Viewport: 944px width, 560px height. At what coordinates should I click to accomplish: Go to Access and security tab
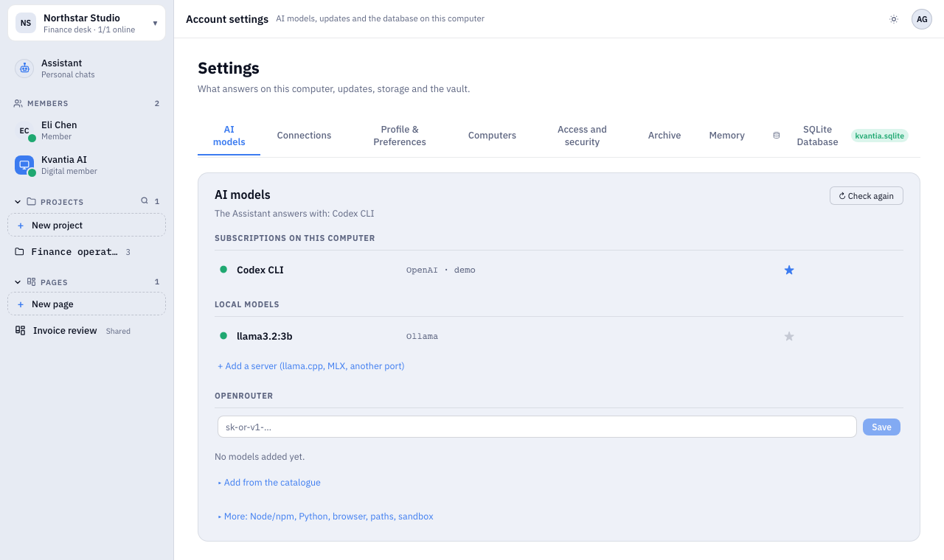tap(582, 136)
